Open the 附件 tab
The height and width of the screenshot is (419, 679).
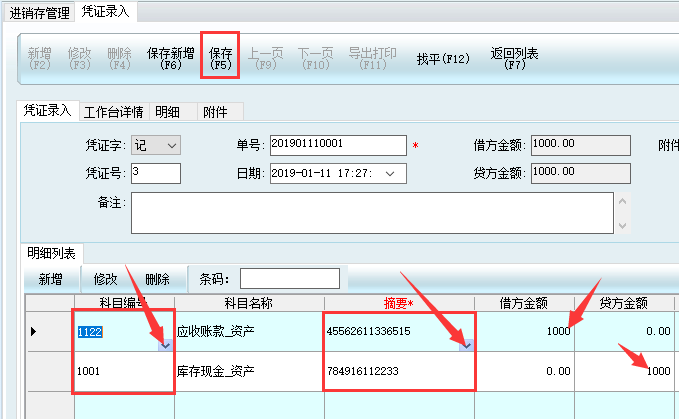click(x=215, y=112)
